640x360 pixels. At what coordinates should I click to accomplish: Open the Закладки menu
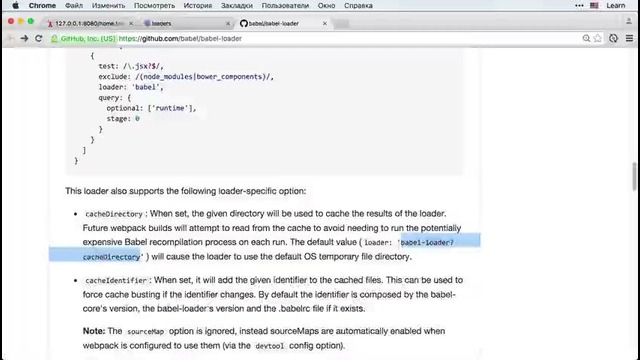237,6
